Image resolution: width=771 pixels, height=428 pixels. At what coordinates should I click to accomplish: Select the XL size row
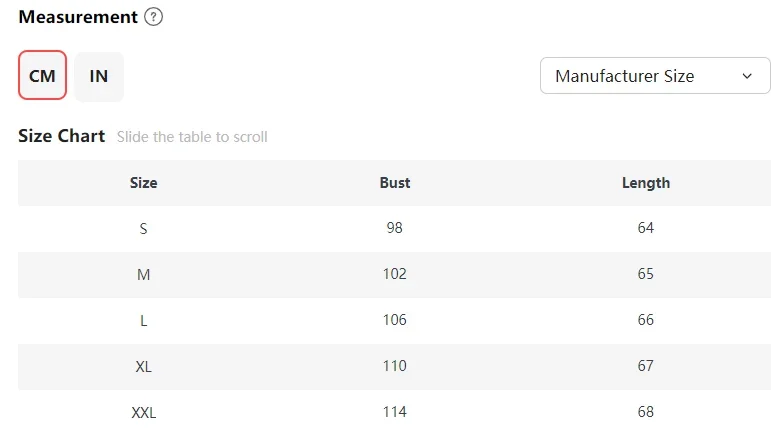[144, 366]
